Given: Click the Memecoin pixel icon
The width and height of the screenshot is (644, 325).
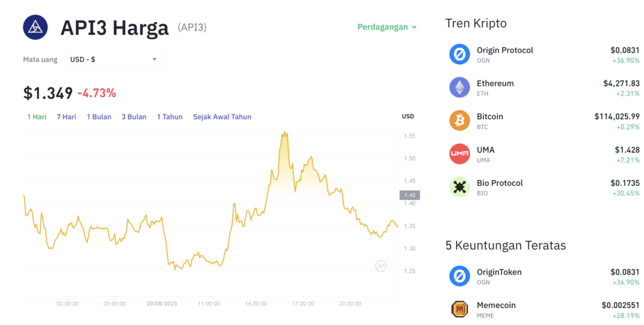Looking at the screenshot, I should pos(459,309).
